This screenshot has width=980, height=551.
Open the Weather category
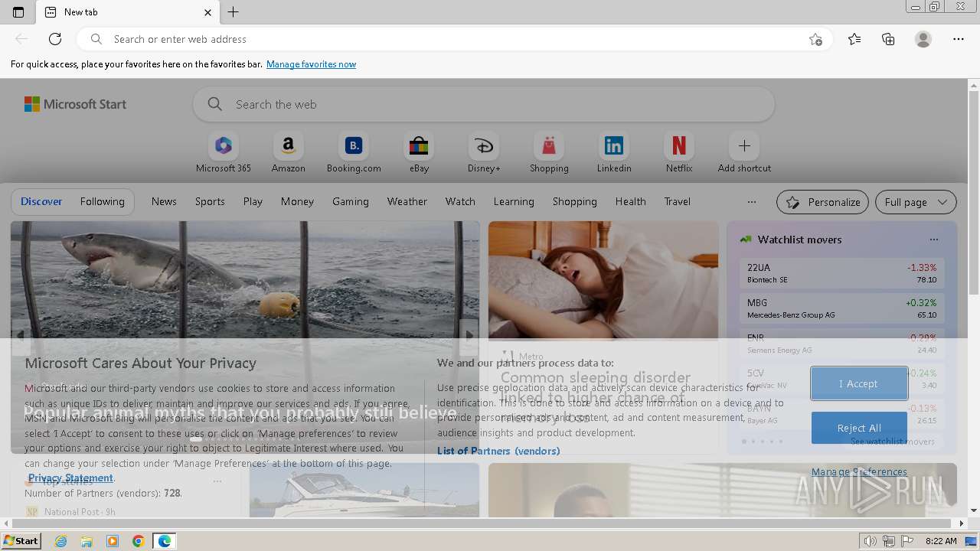pyautogui.click(x=407, y=201)
